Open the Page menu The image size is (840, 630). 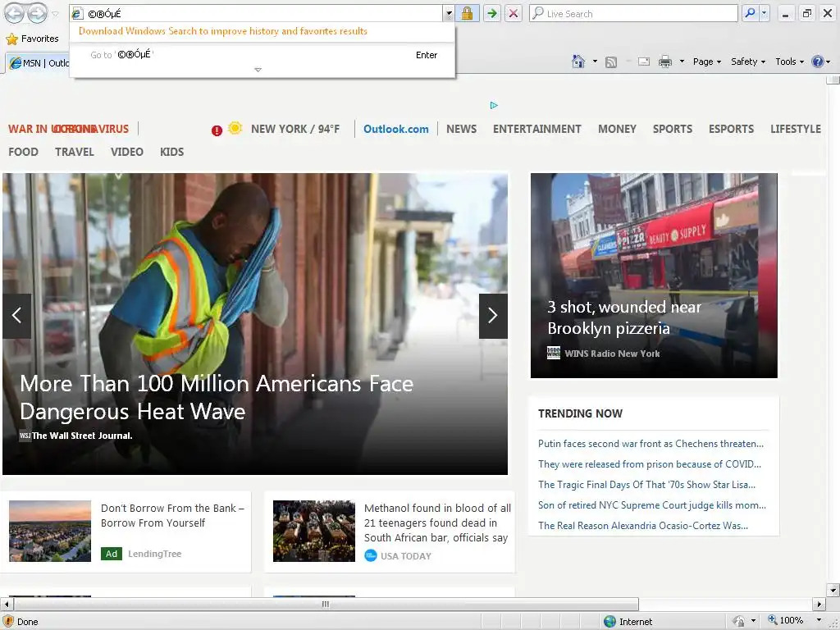(x=706, y=62)
